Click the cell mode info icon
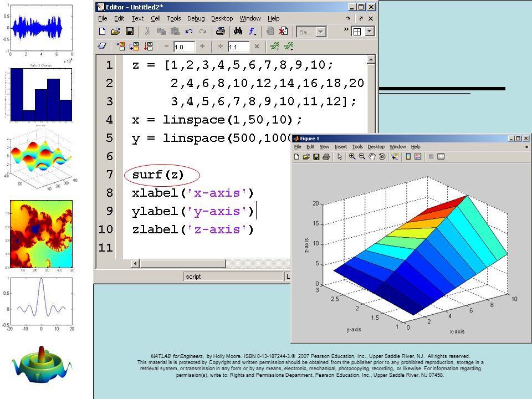The height and width of the screenshot is (399, 532). click(x=102, y=46)
